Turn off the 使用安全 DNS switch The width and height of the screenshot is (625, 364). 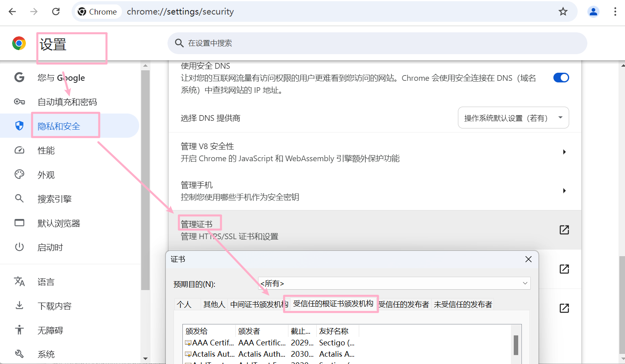coord(561,78)
